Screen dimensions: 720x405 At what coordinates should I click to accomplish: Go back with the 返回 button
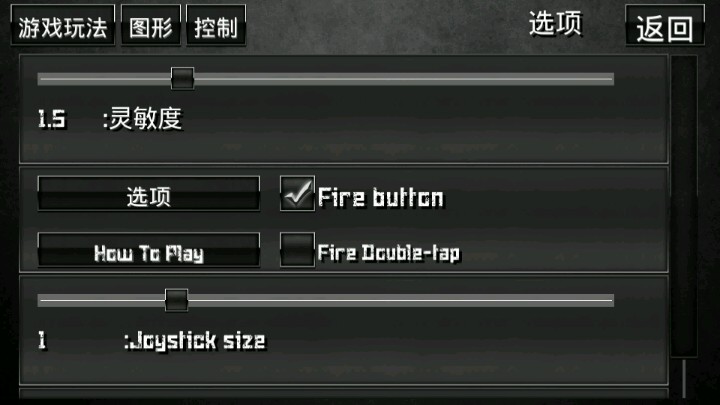click(664, 26)
